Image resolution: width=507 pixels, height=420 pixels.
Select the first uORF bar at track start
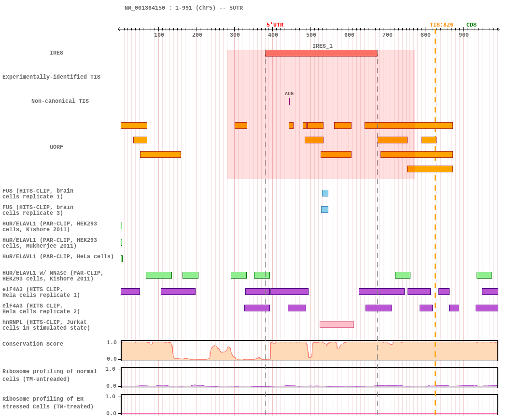click(134, 126)
